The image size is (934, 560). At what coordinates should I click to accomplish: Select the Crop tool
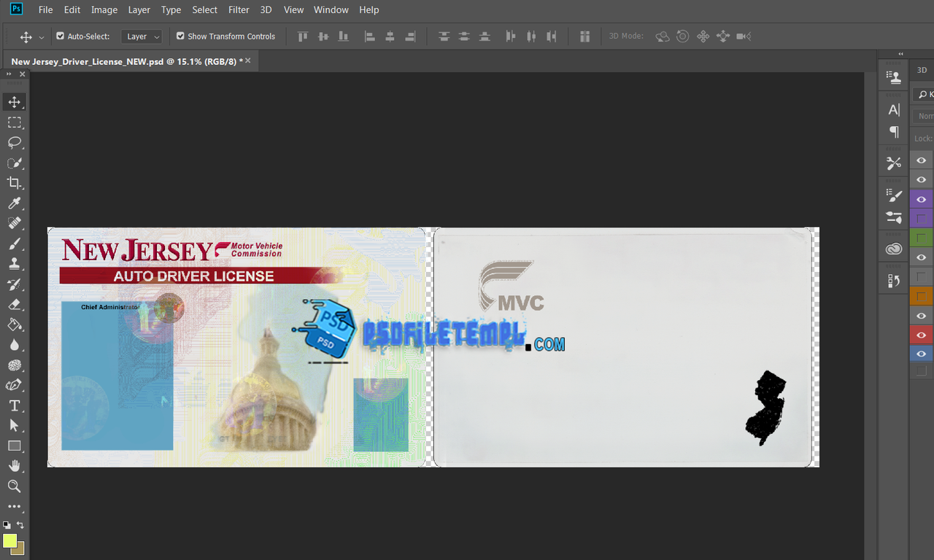point(14,183)
